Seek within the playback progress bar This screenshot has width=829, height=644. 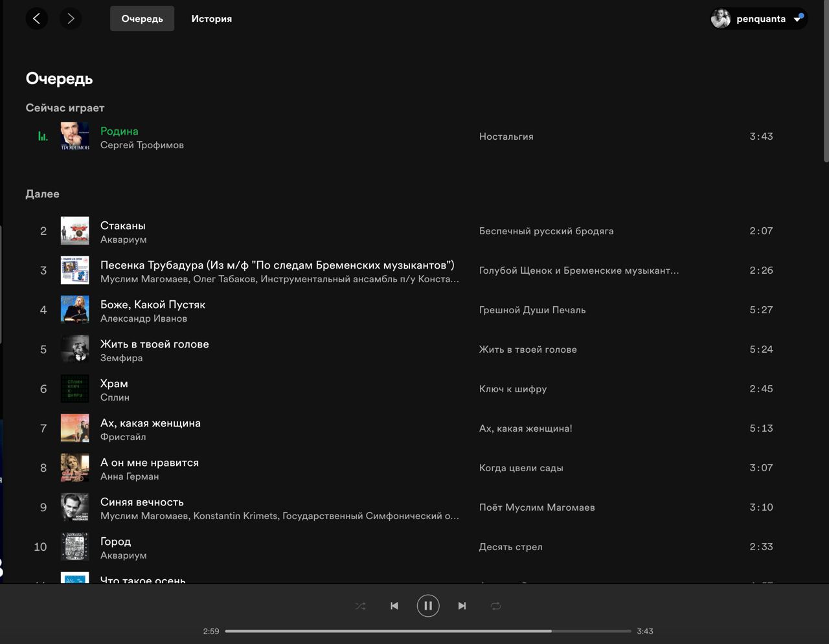[x=428, y=631]
